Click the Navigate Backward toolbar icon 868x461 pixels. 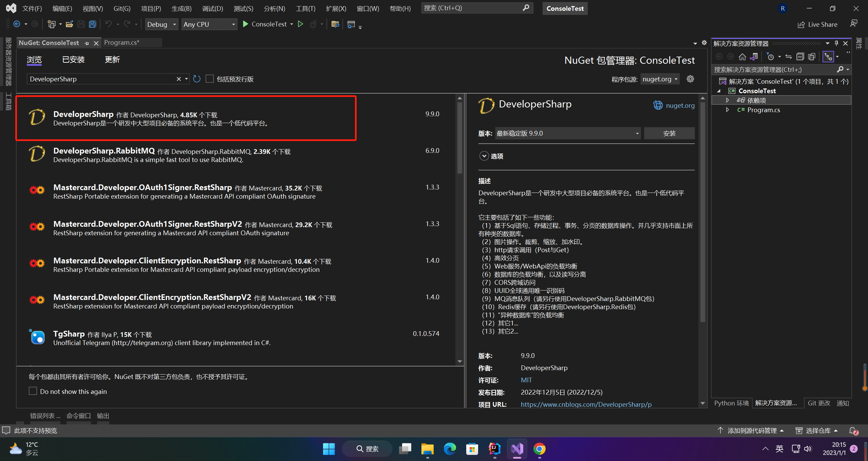pos(17,24)
